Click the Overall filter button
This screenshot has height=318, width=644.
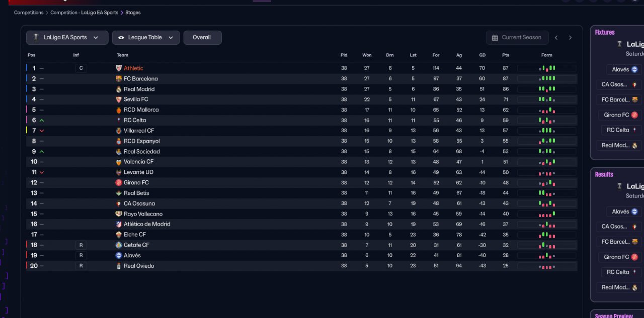[202, 38]
